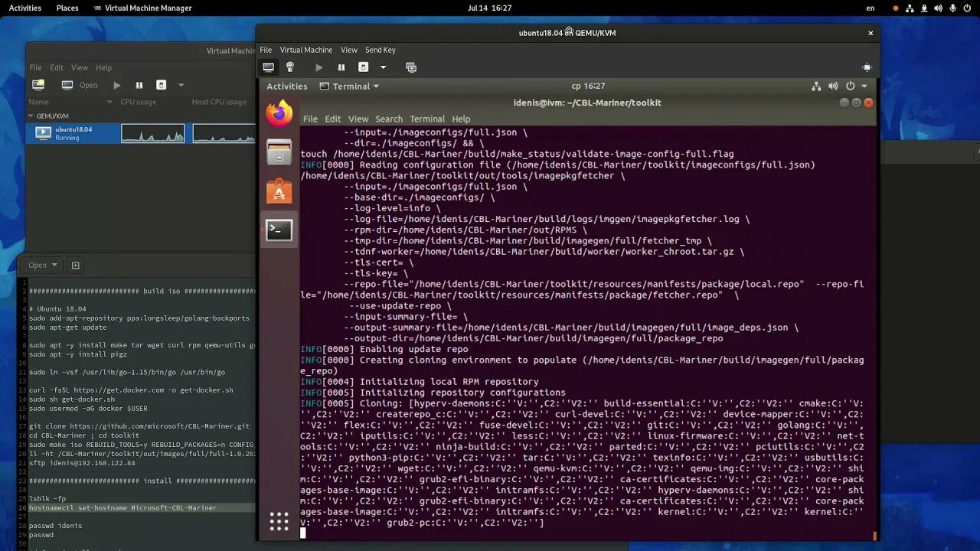Open the Manage VM snapshots icon
The height and width of the screenshot is (551, 980).
coord(411,67)
